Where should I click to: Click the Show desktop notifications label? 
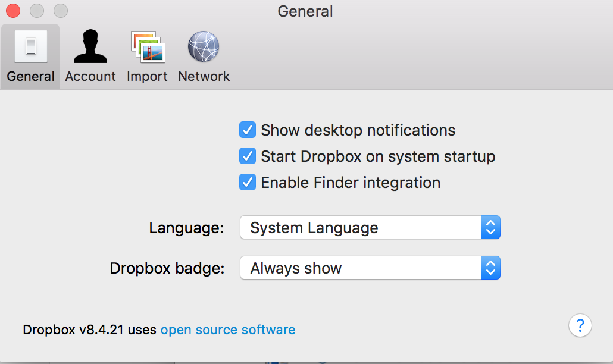point(358,130)
